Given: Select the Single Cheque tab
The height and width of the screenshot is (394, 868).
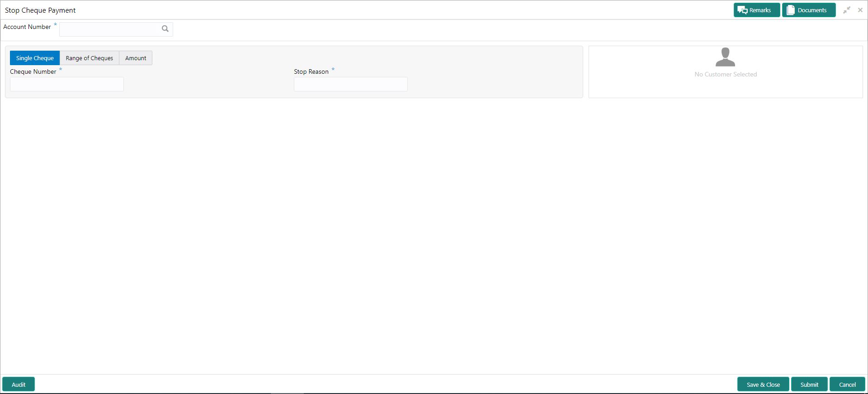Looking at the screenshot, I should 35,58.
